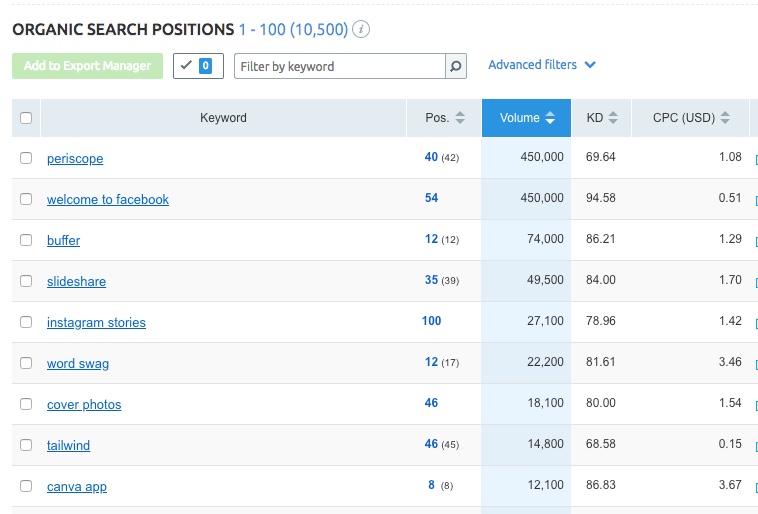Open the cover photos keyword link
758x514 pixels.
(84, 405)
